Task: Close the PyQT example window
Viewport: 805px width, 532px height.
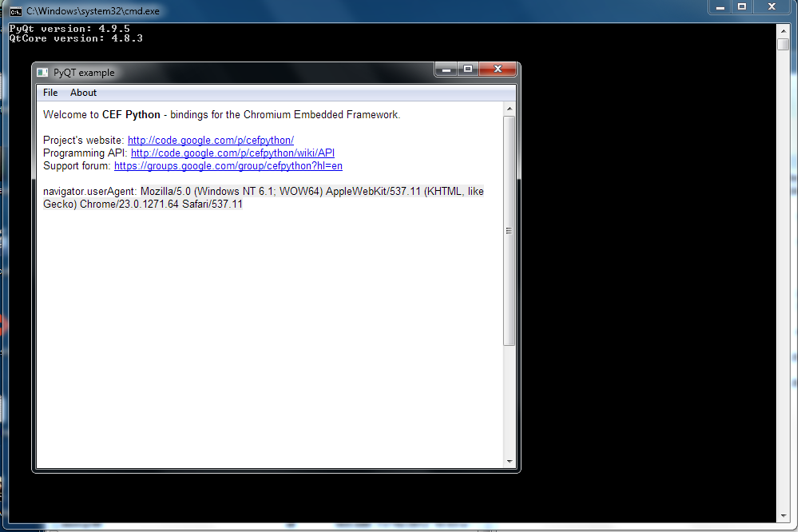Action: click(498, 69)
